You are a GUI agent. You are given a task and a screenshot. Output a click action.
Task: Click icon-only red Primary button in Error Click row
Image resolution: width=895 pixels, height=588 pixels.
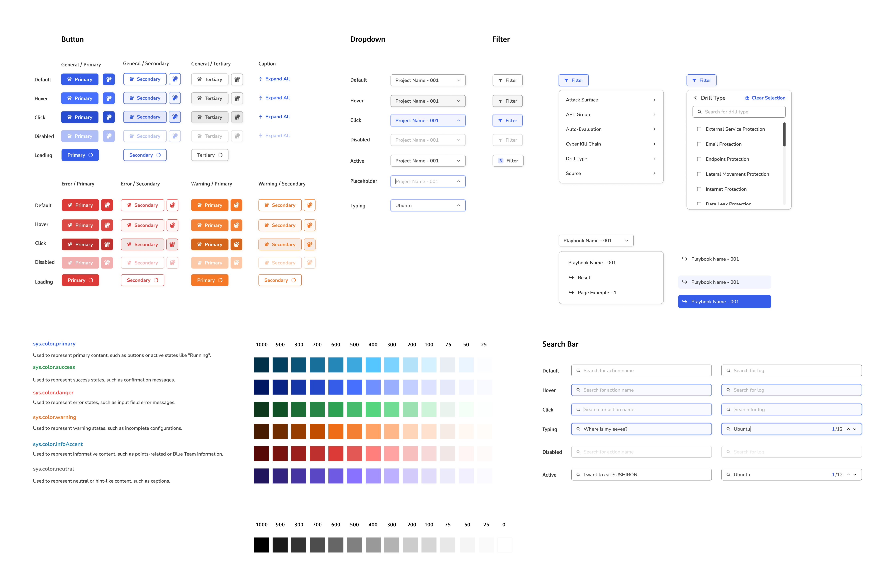(x=107, y=244)
